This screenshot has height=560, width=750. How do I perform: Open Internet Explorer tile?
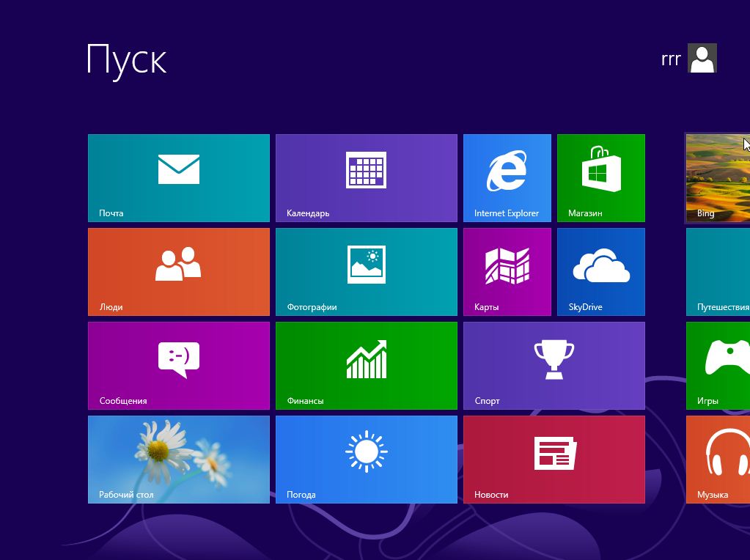click(507, 178)
